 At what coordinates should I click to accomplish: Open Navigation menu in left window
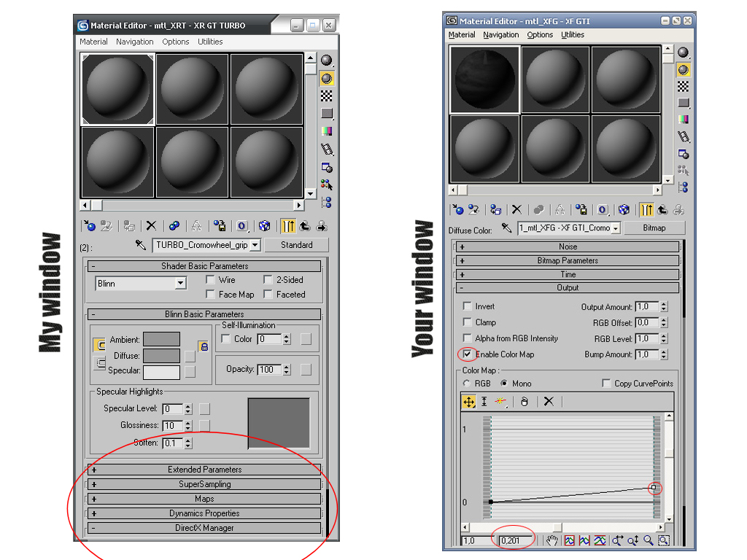tap(135, 42)
